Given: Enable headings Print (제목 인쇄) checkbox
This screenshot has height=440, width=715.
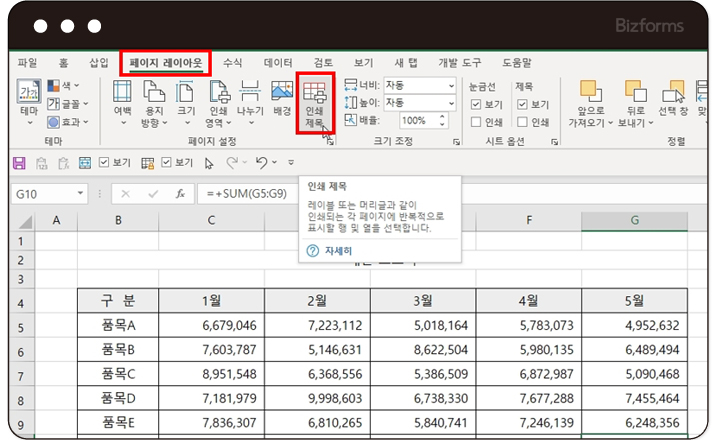Looking at the screenshot, I should coord(522,122).
